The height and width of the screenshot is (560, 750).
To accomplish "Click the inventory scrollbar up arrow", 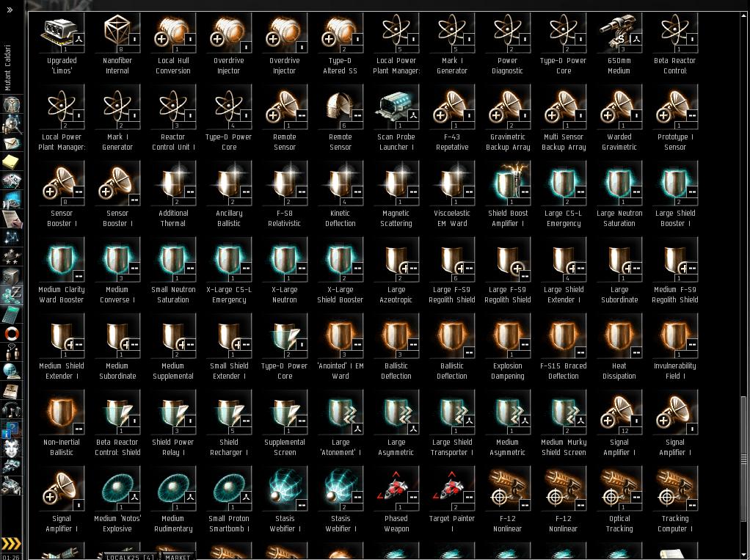I will tap(743, 15).
